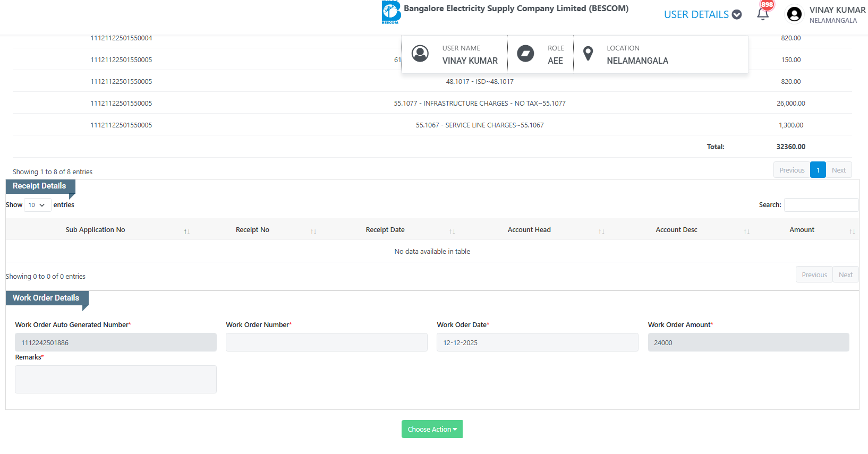
Task: Open the Choose Action dropdown
Action: 432,429
